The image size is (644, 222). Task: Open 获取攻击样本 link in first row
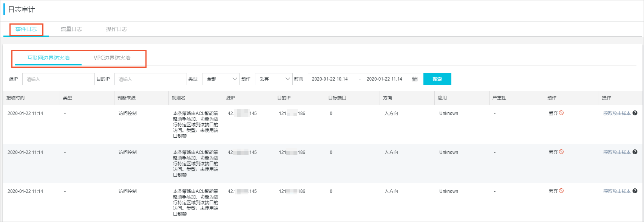[617, 113]
